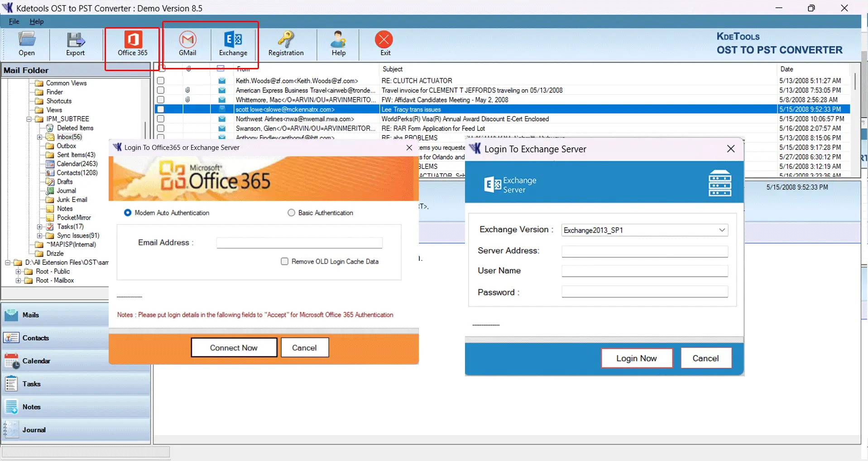Select Calendar(2463) folder in tree
The width and height of the screenshot is (868, 461).
(77, 164)
